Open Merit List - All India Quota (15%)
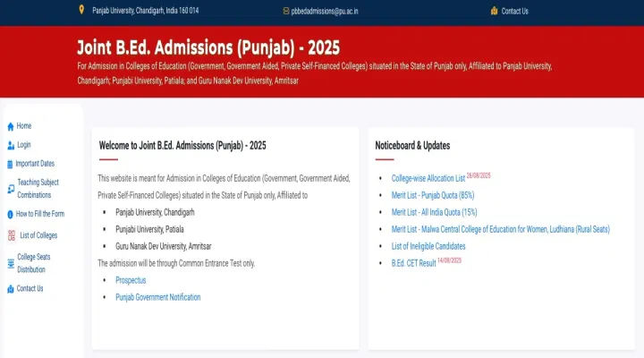644x358 pixels. pos(434,212)
